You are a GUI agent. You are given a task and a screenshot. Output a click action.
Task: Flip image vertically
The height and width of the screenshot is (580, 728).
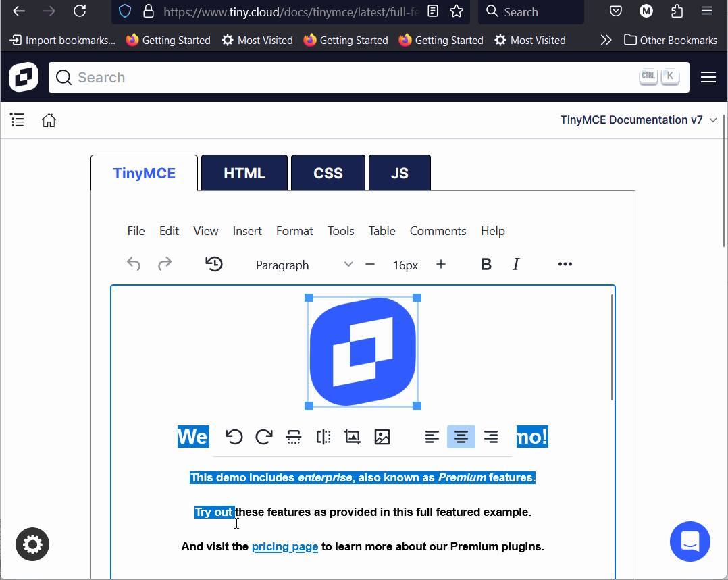[294, 437]
